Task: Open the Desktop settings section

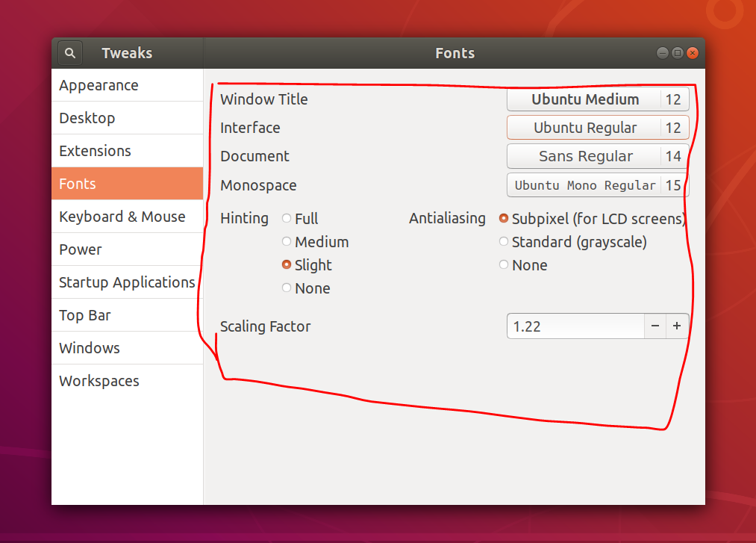Action: pyautogui.click(x=87, y=118)
